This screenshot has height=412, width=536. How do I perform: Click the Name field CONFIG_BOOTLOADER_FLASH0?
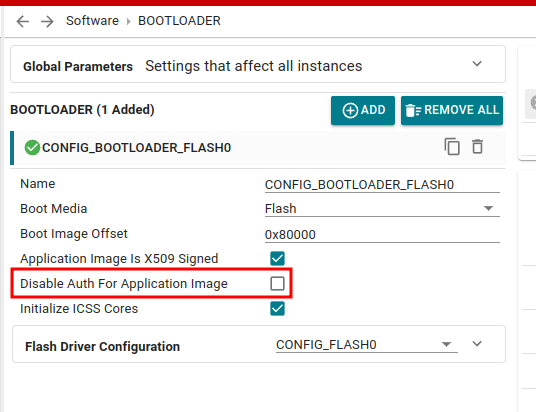[382, 185]
